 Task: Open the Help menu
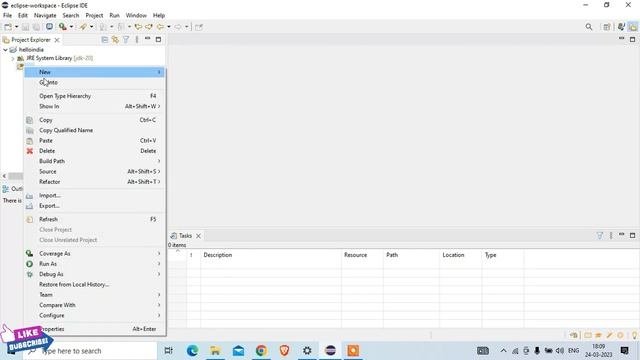pyautogui.click(x=159, y=16)
